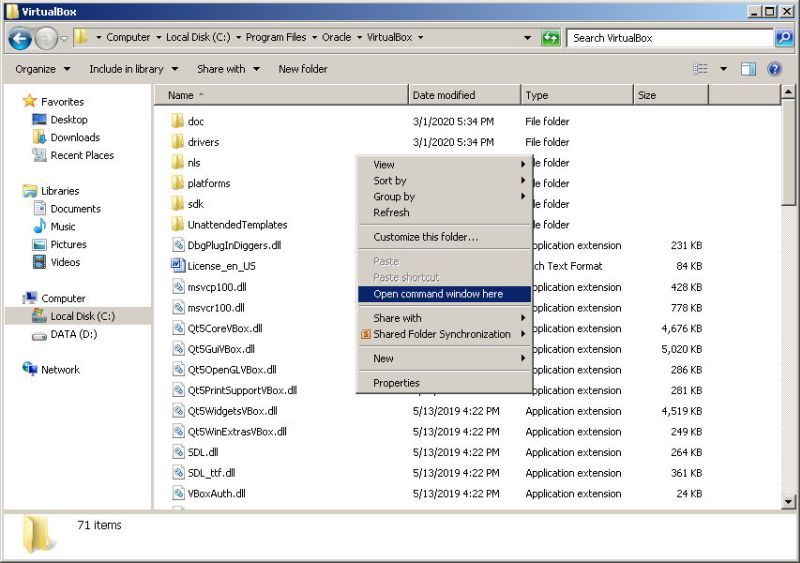Select Open command window here
Image resolution: width=800 pixels, height=563 pixels.
[x=444, y=294]
